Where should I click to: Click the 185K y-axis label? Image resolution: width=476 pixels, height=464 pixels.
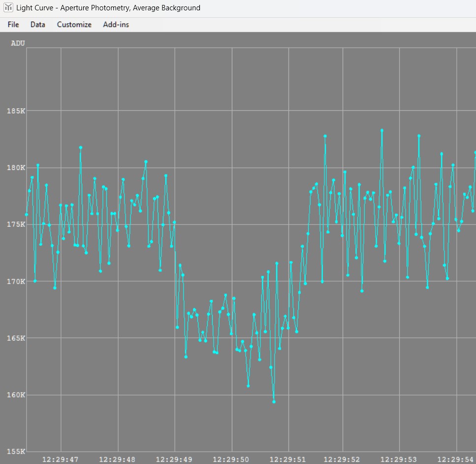(16, 111)
